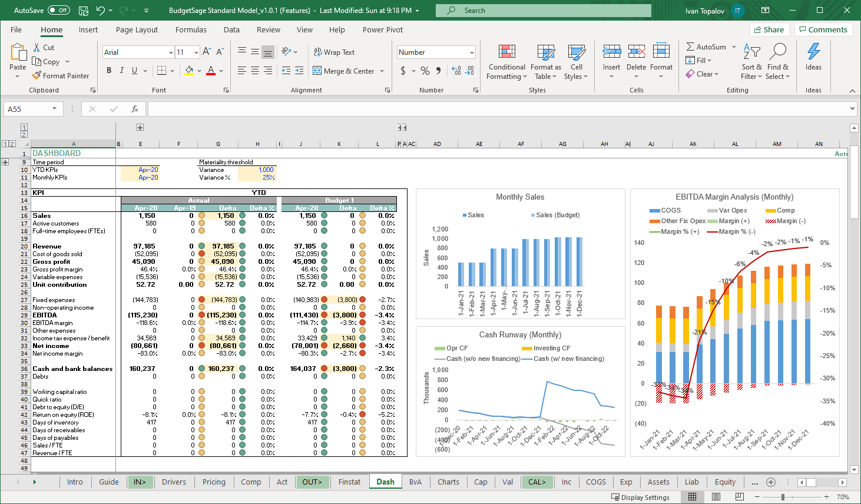Image resolution: width=861 pixels, height=504 pixels.
Task: Switch to the Finstat sheet tab
Action: (x=349, y=482)
